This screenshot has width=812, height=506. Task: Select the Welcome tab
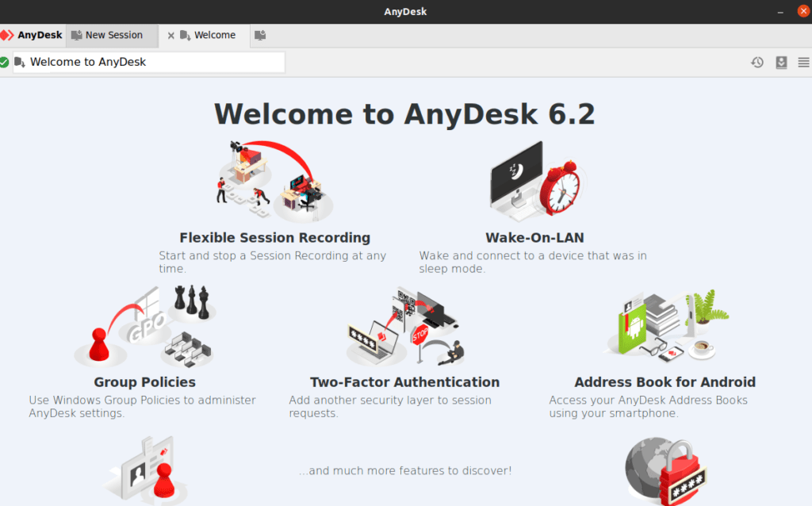214,35
